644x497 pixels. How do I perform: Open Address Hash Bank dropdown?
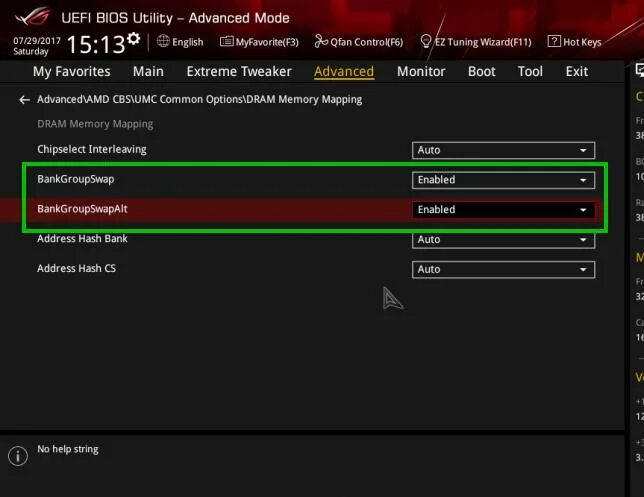coord(503,240)
